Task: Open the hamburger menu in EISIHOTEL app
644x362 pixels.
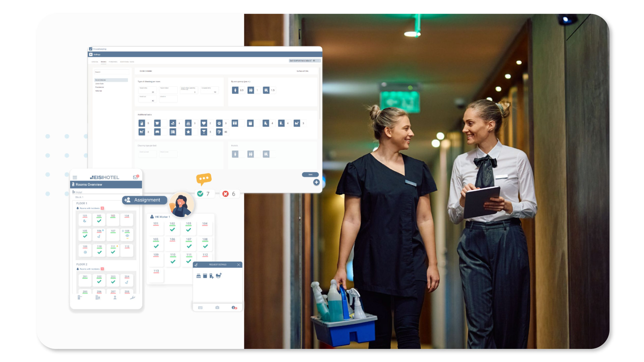Action: [75, 177]
